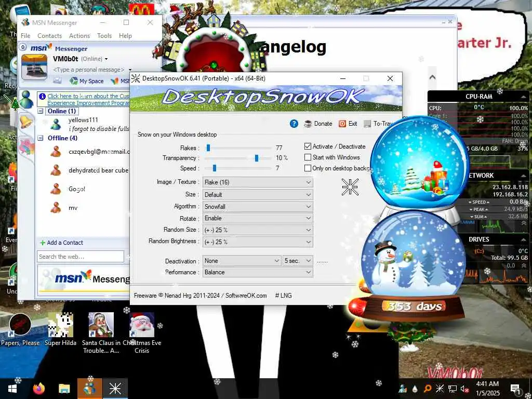Open the Random Size dropdown
Image resolution: width=532 pixels, height=399 pixels.
[x=258, y=230]
